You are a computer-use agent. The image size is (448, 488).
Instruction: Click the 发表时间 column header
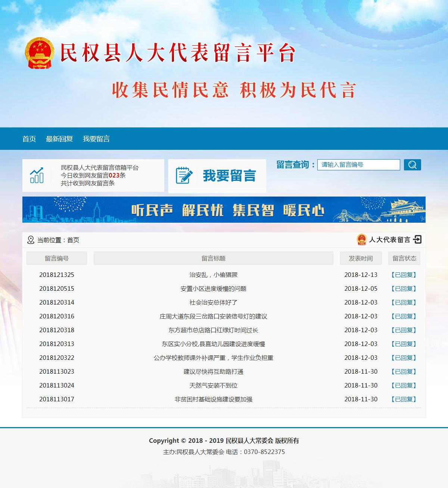pos(360,258)
